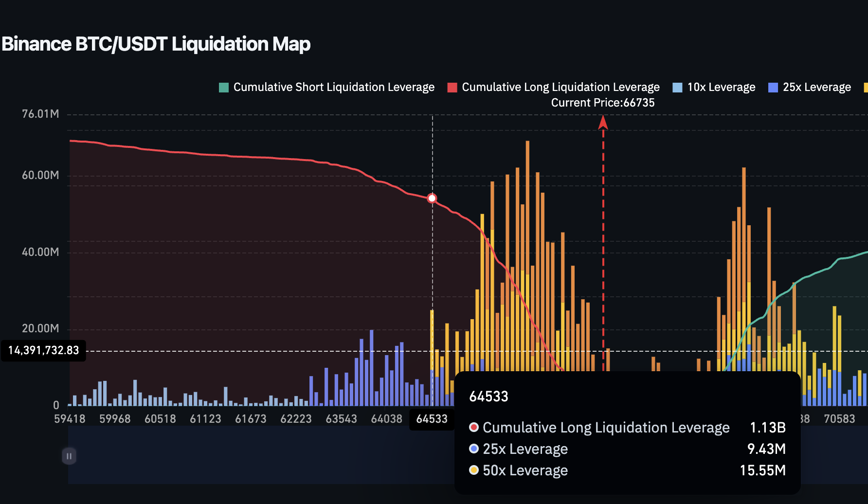Click the highlighted 64533 x-axis label
Screen dimensions: 868x504
(x=432, y=419)
